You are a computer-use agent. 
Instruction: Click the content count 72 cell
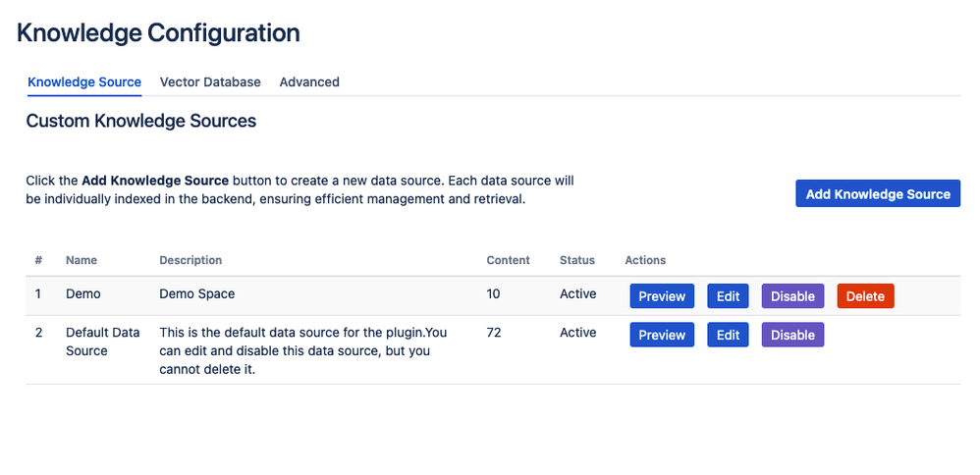(494, 333)
